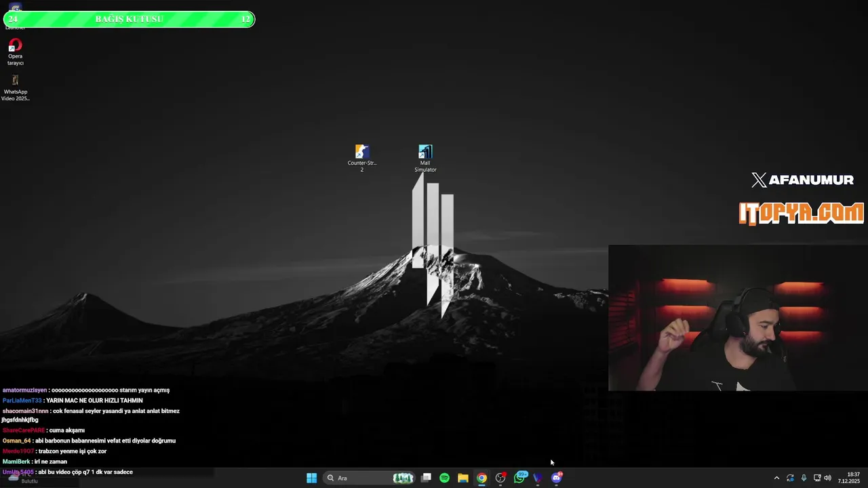Viewport: 868px width, 488px height.
Task: Open network settings from system tray
Action: [817, 478]
